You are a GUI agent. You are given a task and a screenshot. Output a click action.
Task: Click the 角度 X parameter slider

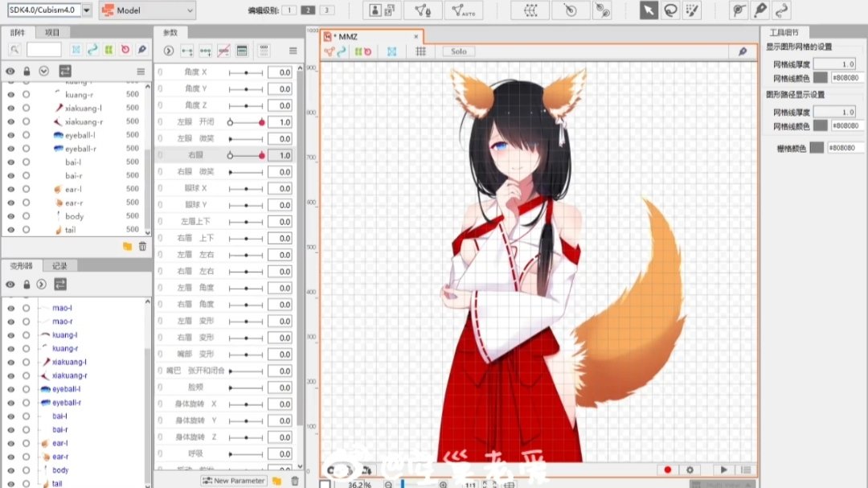246,72
